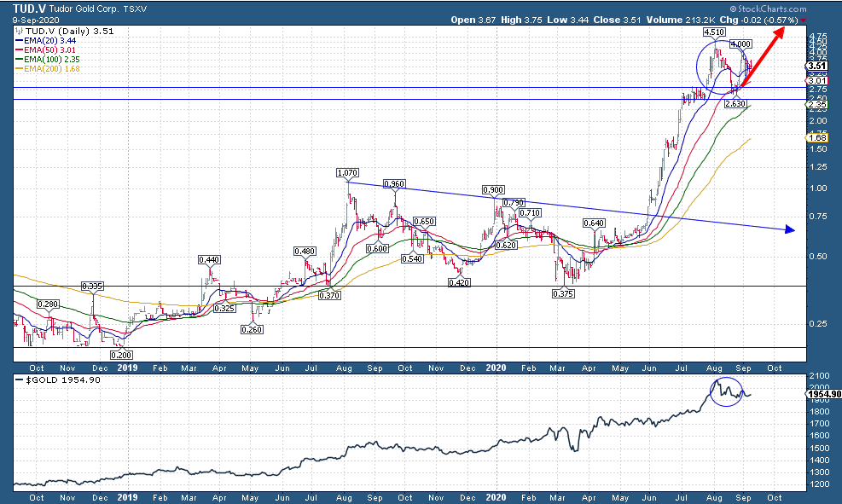
Task: Click the Chg -0.02 (-0.57%) header value
Action: (758, 20)
